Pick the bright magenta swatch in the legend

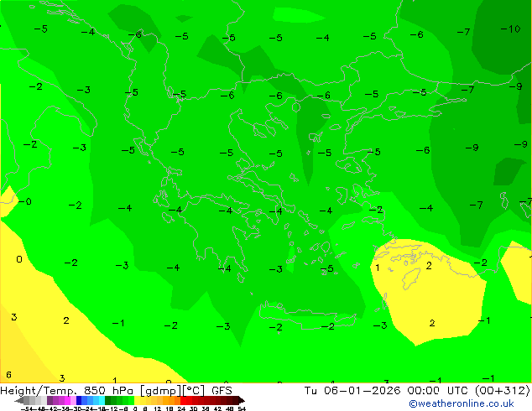point(67,400)
